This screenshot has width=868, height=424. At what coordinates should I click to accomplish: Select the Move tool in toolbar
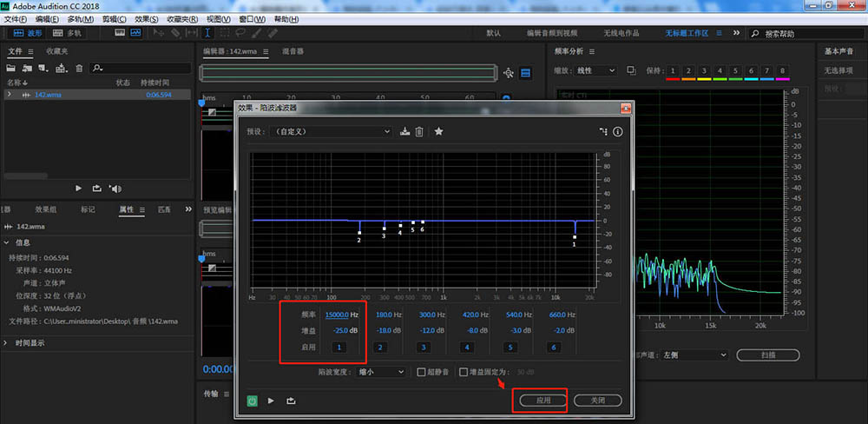coord(159,33)
